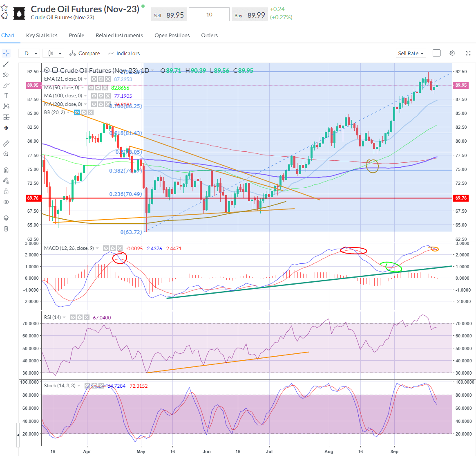Viewport: 476px width, 456px height.
Task: Open the Compare symbols dialog
Action: (x=85, y=54)
